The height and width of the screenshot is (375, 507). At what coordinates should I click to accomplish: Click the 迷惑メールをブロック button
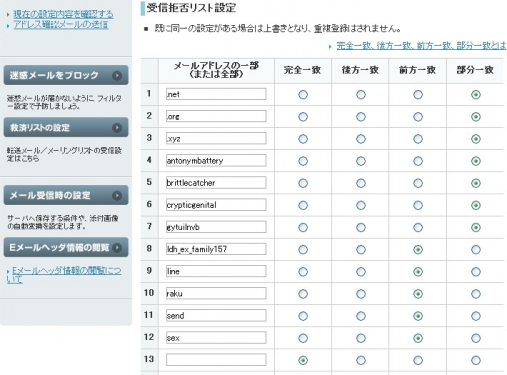[x=66, y=75]
